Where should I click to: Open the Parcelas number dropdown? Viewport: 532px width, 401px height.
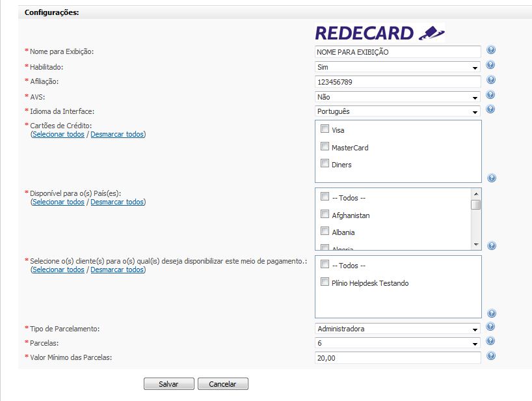point(397,343)
